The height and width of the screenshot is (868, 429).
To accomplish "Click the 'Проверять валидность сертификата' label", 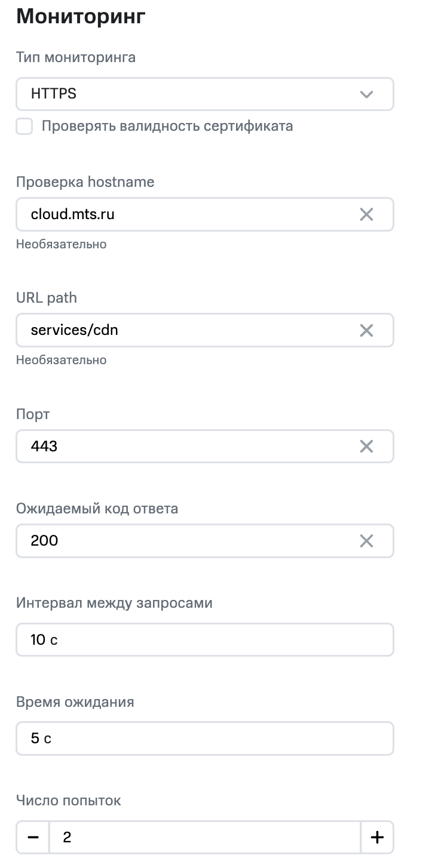I will pyautogui.click(x=167, y=127).
